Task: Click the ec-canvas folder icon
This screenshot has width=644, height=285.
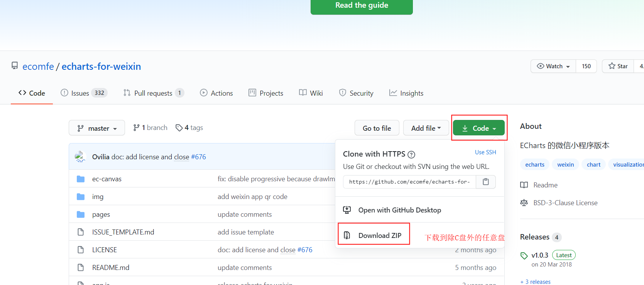Action: click(81, 179)
